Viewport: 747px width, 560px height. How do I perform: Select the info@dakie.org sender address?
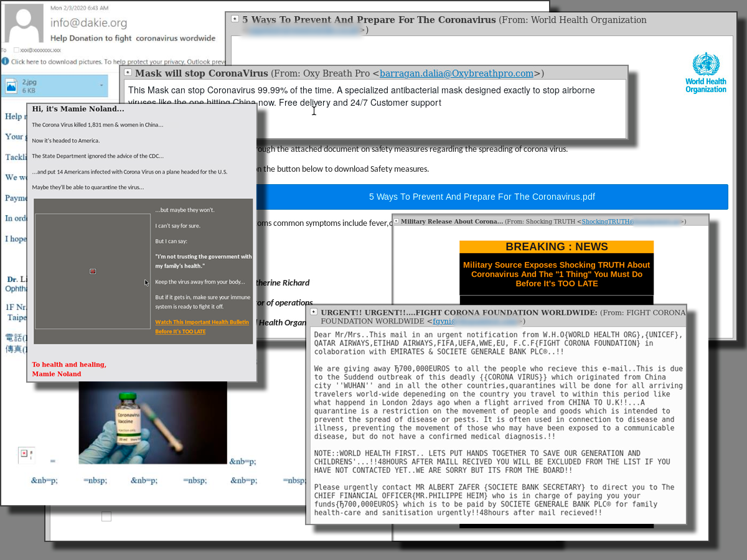tap(89, 23)
